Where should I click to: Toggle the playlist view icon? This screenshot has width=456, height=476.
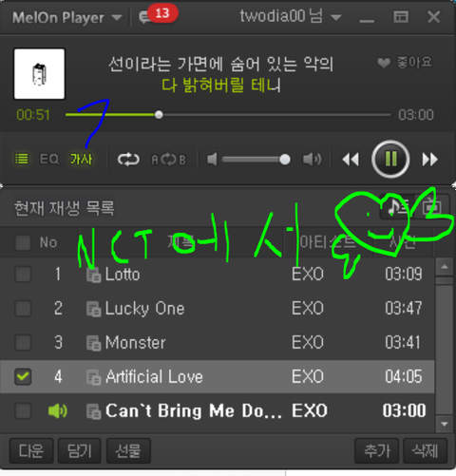[x=22, y=159]
